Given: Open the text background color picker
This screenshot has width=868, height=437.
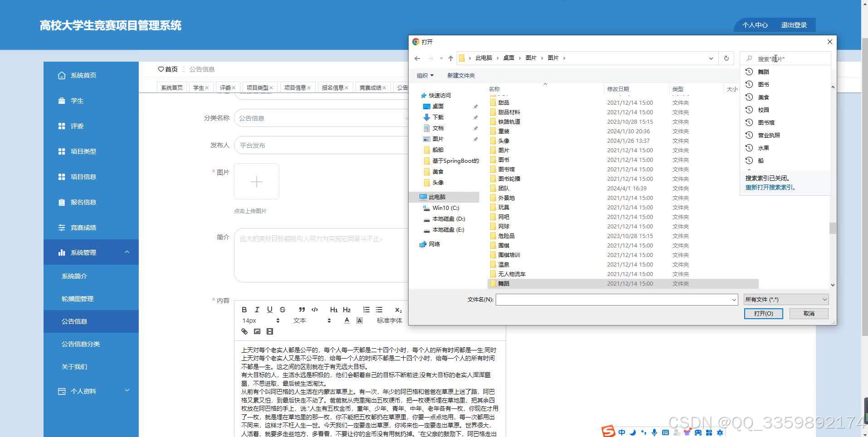Looking at the screenshot, I should tap(360, 320).
